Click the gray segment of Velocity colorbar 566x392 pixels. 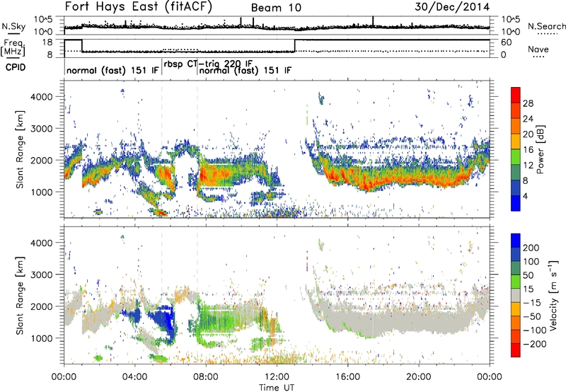pos(516,296)
